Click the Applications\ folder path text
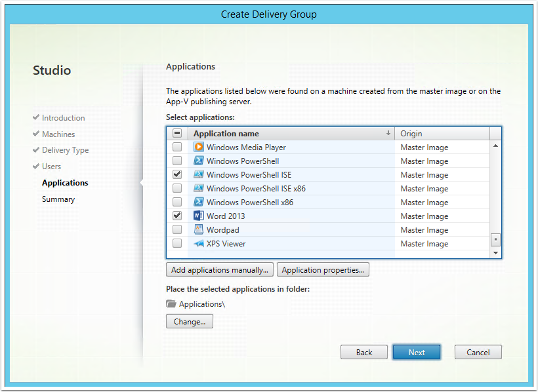 (202, 304)
